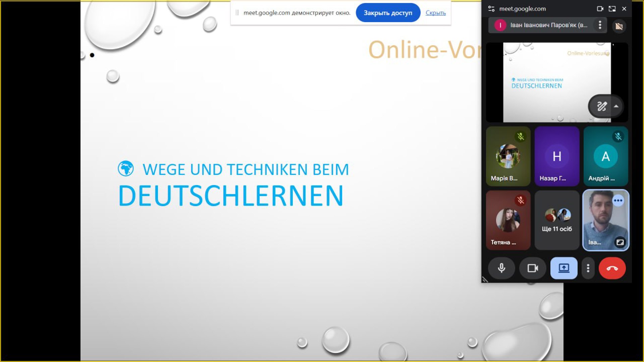Click the site settings icon beside meet.google.com
Screen dimensions: 644x362
click(x=491, y=9)
